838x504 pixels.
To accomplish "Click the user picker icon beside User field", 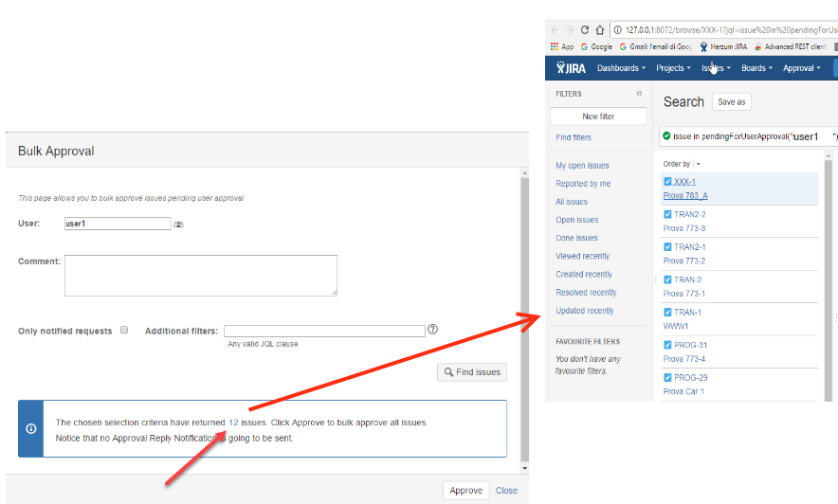I will (x=178, y=225).
